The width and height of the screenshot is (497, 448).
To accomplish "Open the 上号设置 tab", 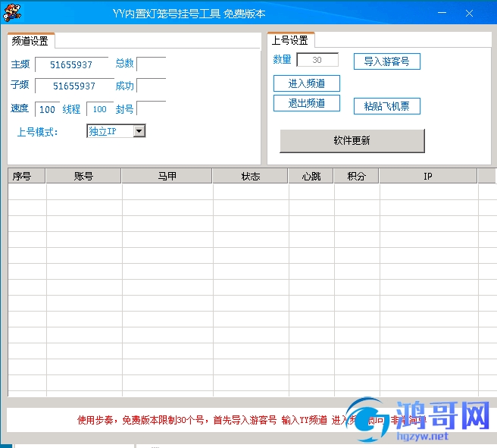I will point(290,40).
